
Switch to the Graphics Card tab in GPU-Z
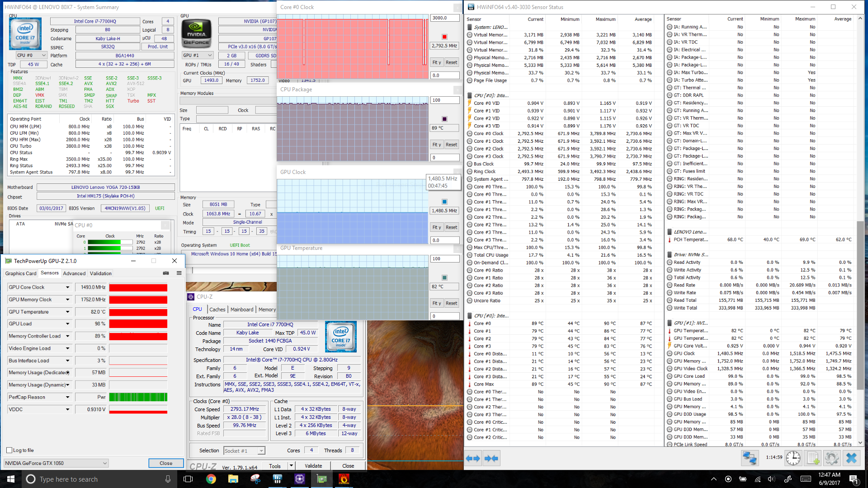21,273
